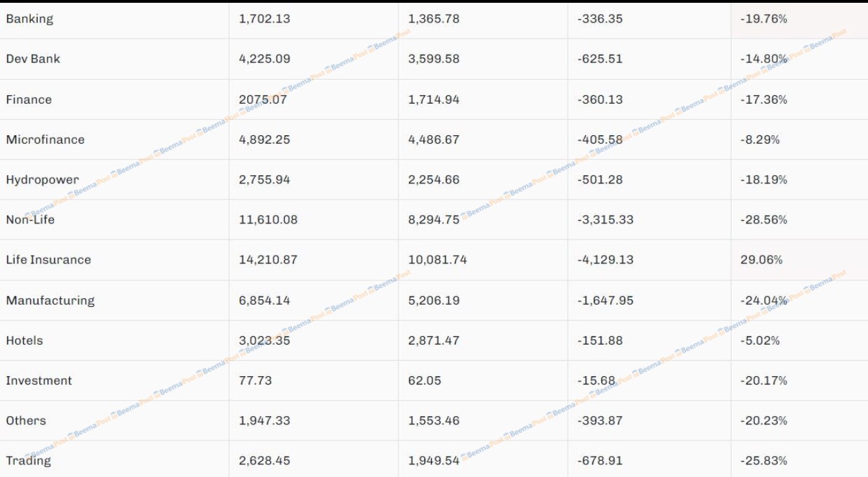Select the Microfinance value 4,486.67
This screenshot has height=477, width=868.
434,139
